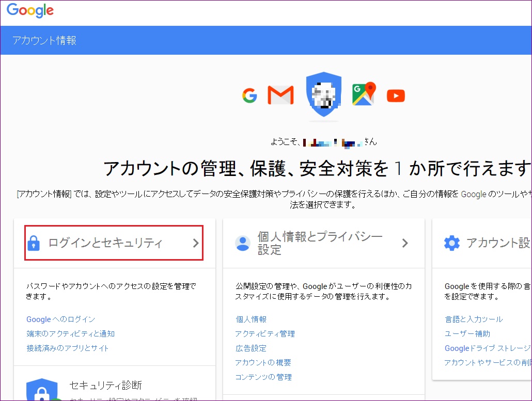Open the コンテンツの管理 link
This screenshot has width=532, height=401.
[x=263, y=377]
